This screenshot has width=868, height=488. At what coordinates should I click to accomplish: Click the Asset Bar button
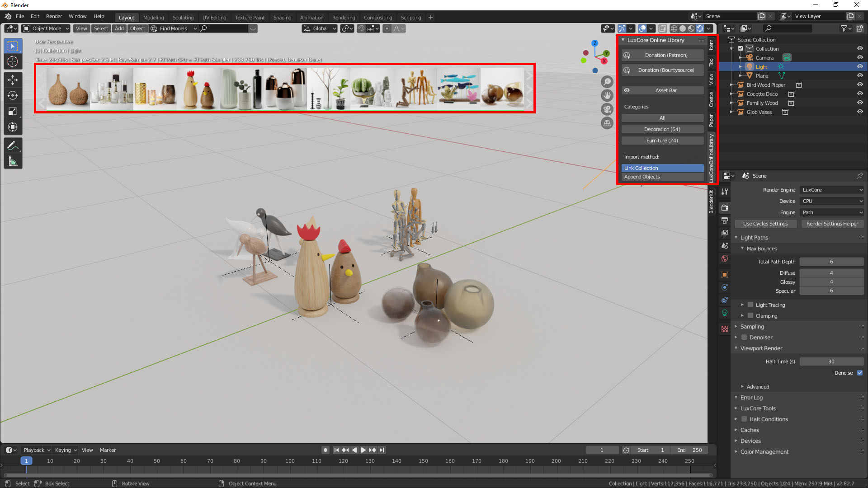[x=662, y=90]
